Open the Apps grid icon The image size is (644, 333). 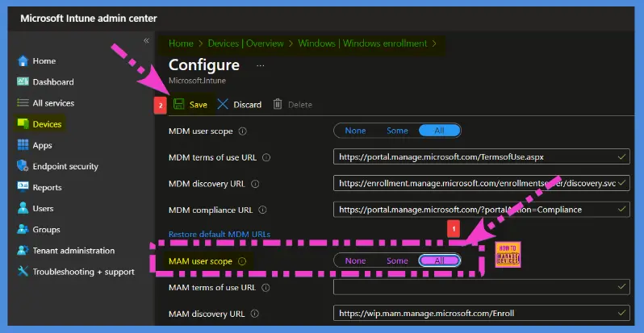(23, 145)
